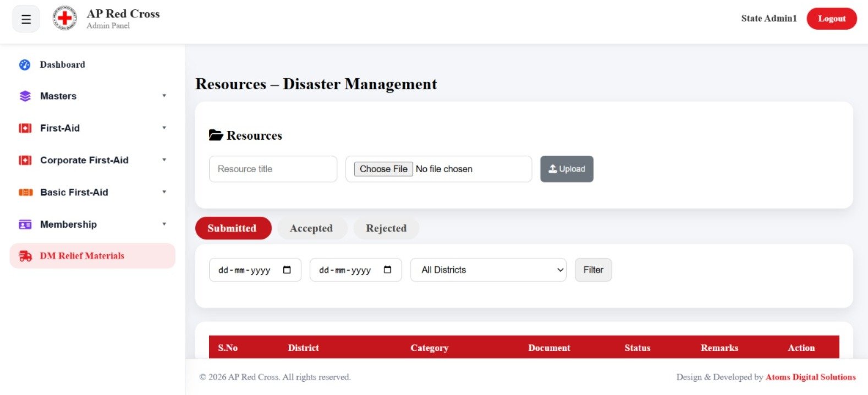Image resolution: width=868 pixels, height=395 pixels.
Task: Click the Membership card icon
Action: 25,224
